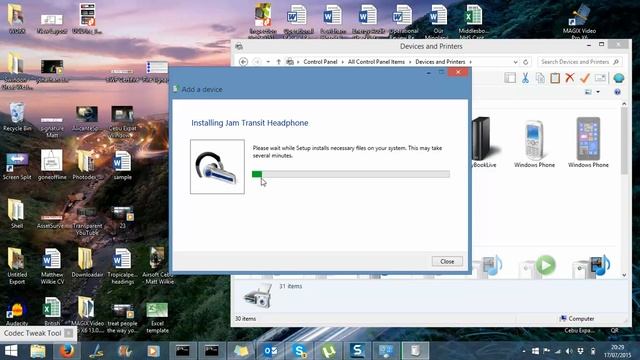Click the Search Devices and Printers field
This screenshot has height=360, width=640.
pyautogui.click(x=580, y=62)
